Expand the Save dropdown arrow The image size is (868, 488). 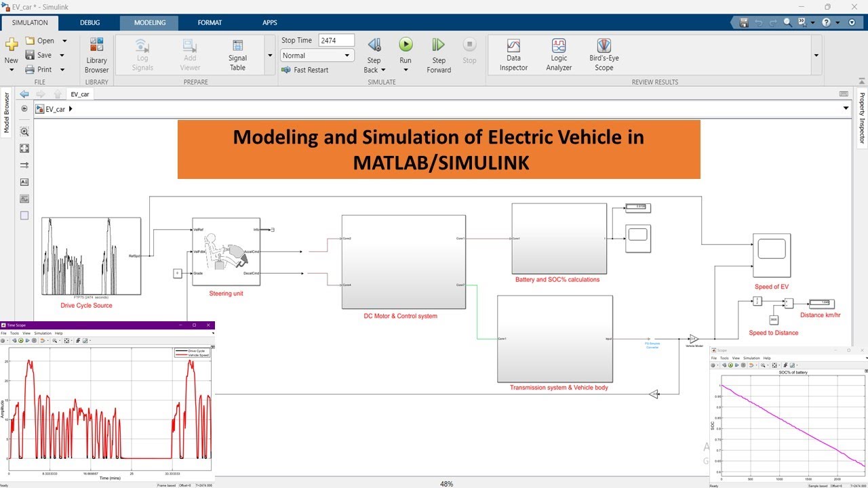(x=62, y=55)
